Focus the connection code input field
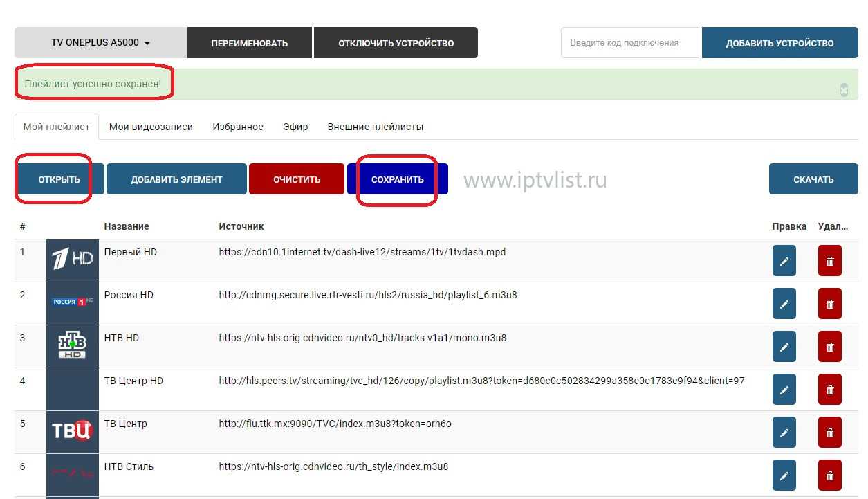Viewport: 868px width, 499px height. [x=629, y=43]
